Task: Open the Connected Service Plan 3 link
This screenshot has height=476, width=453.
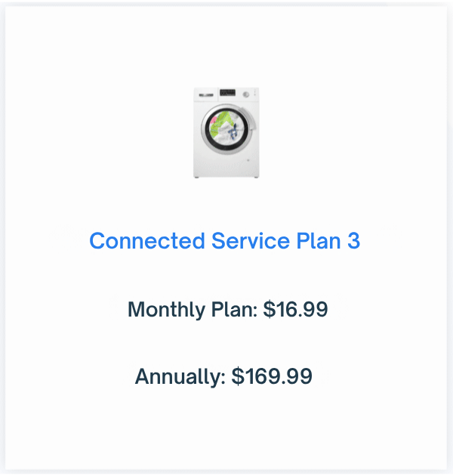Action: tap(224, 241)
